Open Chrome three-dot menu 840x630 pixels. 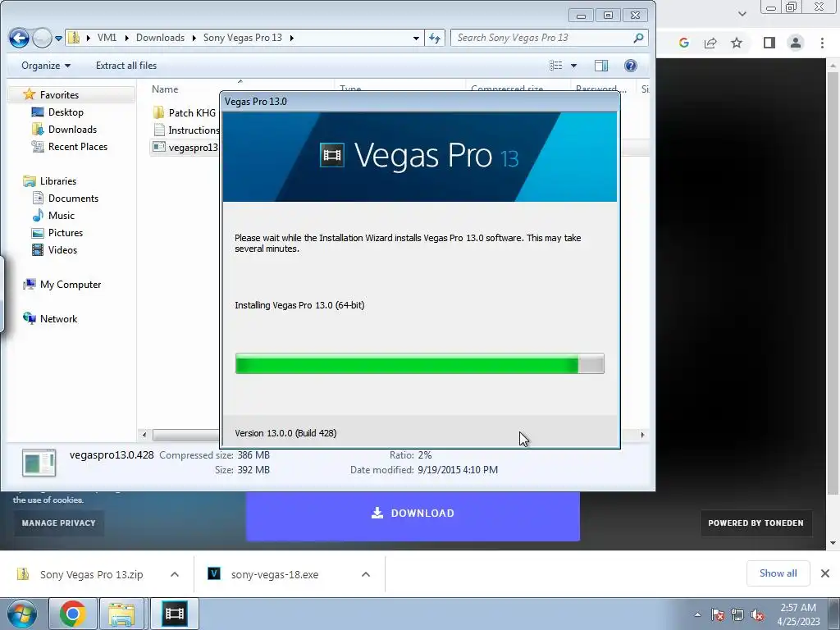coord(822,43)
